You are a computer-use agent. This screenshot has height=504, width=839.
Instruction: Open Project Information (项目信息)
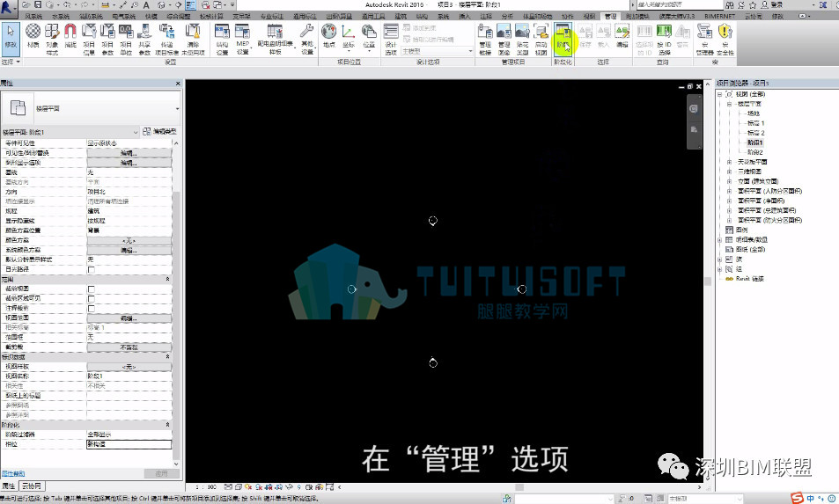(89, 39)
